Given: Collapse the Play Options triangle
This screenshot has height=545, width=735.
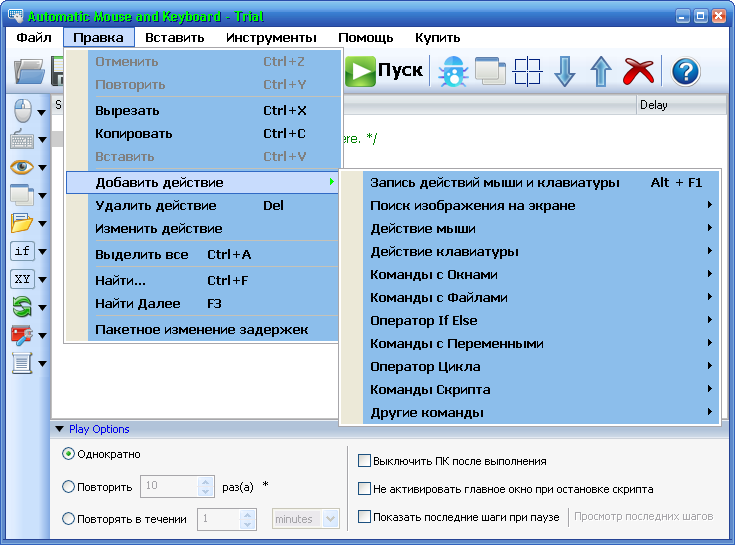Looking at the screenshot, I should pos(60,429).
